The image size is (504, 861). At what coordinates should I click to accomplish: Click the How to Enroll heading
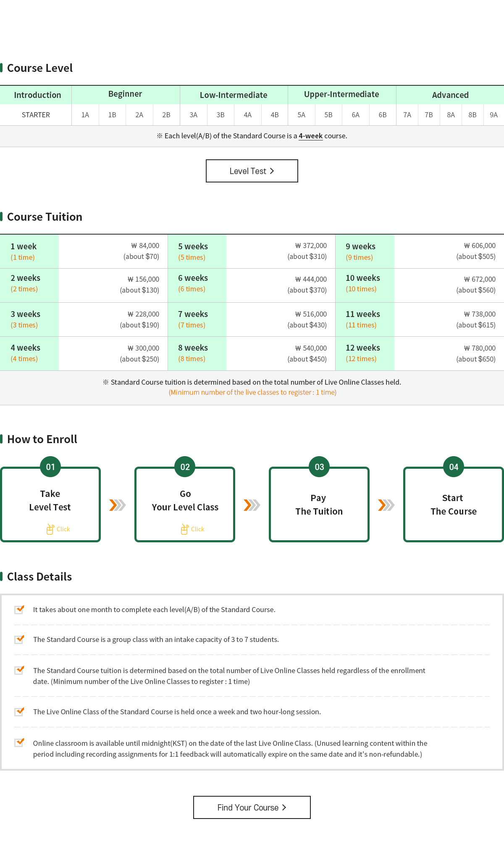pos(42,439)
